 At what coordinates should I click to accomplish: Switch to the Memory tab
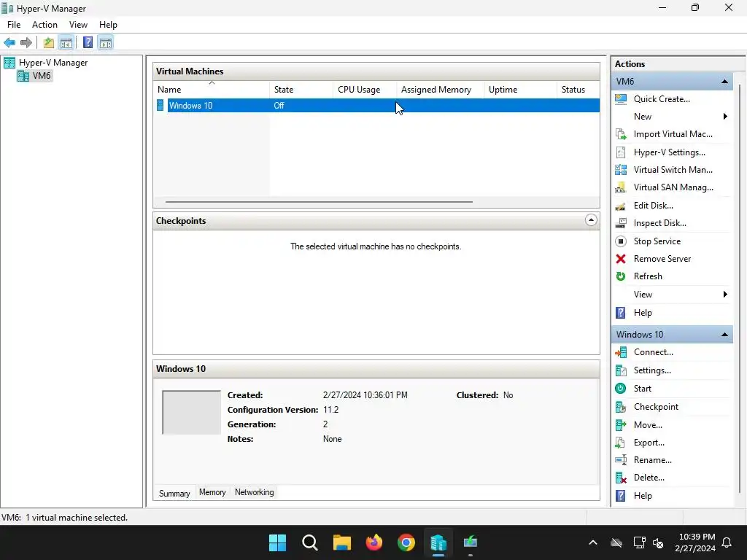[212, 492]
